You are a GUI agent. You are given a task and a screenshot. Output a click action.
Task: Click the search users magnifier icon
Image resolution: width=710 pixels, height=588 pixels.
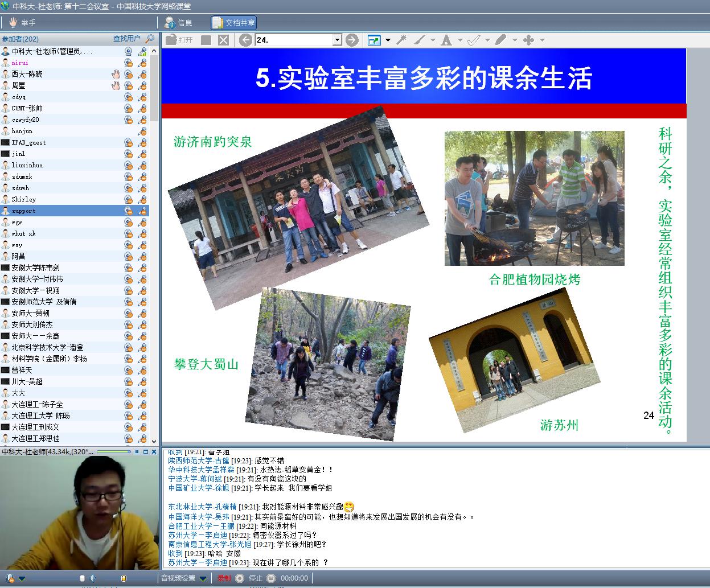point(150,39)
